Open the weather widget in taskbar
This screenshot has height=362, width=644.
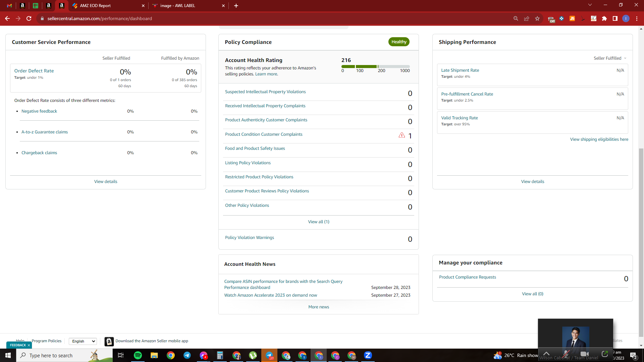coord(517,355)
